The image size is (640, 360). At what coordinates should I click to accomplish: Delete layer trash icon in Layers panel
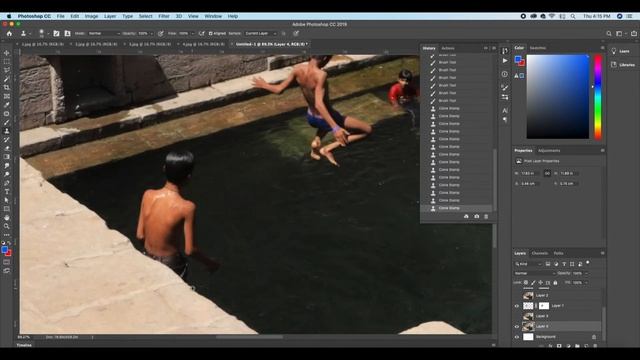coord(595,346)
